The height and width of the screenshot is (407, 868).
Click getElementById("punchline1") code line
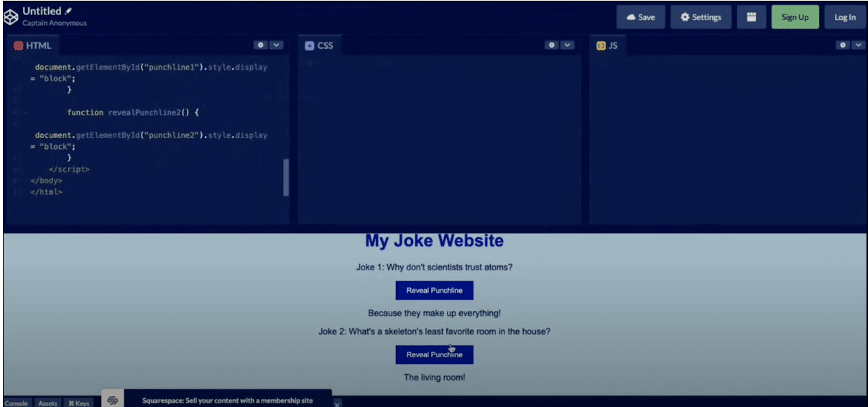151,68
